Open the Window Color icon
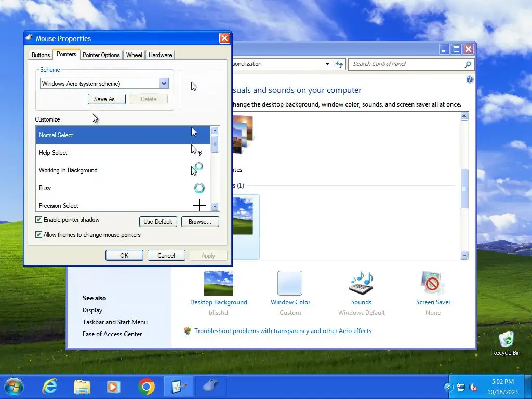The image size is (532, 399). pos(290,283)
